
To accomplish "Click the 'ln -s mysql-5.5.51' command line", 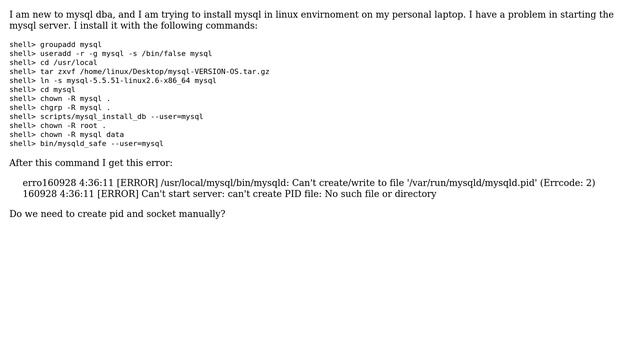I will tap(113, 80).
